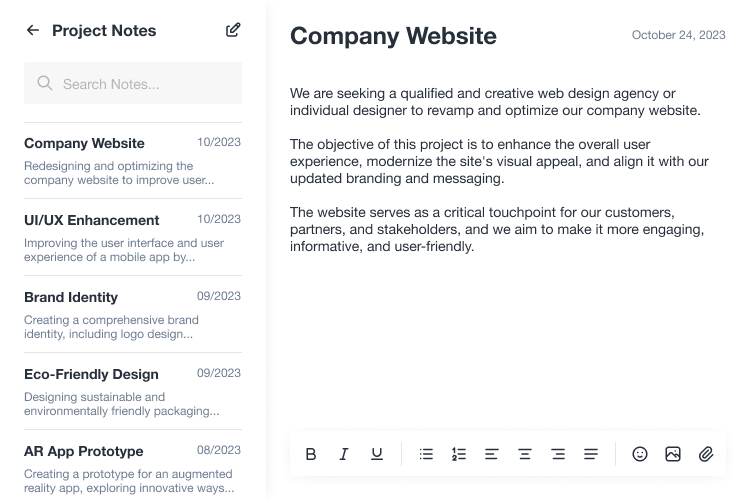750x500 pixels.
Task: Toggle underline formatting
Action: [x=377, y=454]
